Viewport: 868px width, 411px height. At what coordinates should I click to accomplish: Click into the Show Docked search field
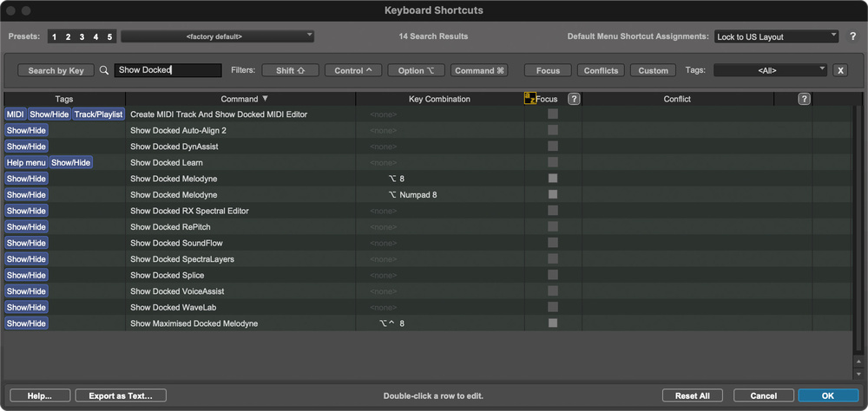click(x=168, y=70)
